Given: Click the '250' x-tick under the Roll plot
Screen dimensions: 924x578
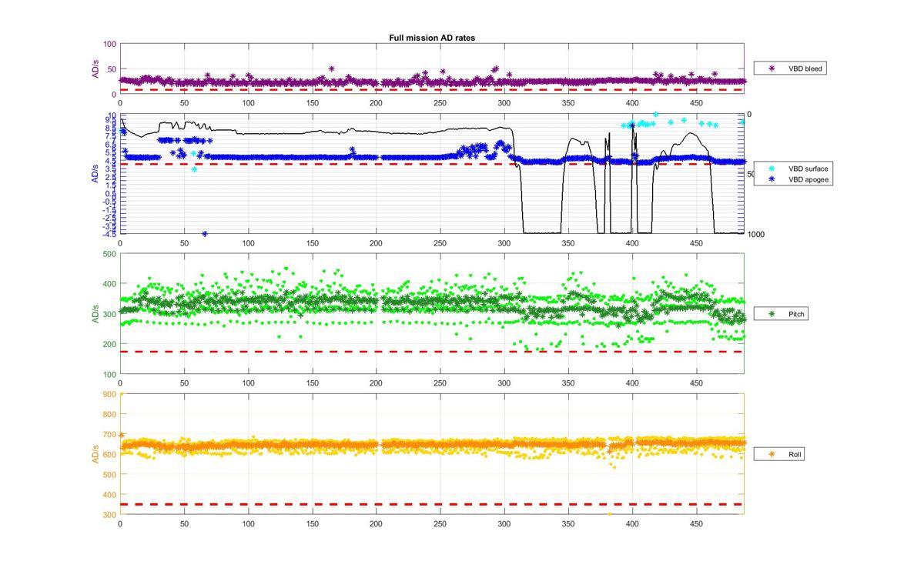Looking at the screenshot, I should pyautogui.click(x=440, y=523).
